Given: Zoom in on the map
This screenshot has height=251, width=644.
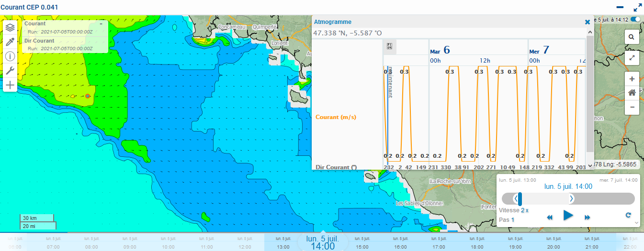Looking at the screenshot, I should (632, 79).
